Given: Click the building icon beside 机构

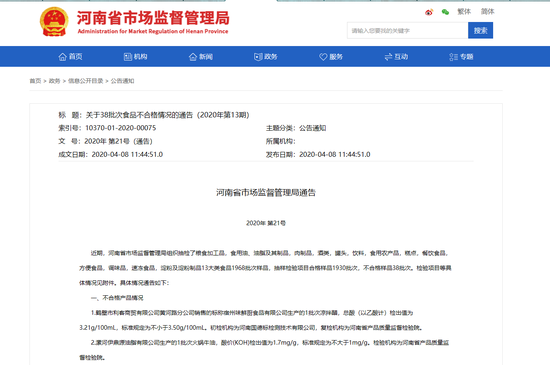Looking at the screenshot, I should click(x=128, y=57).
